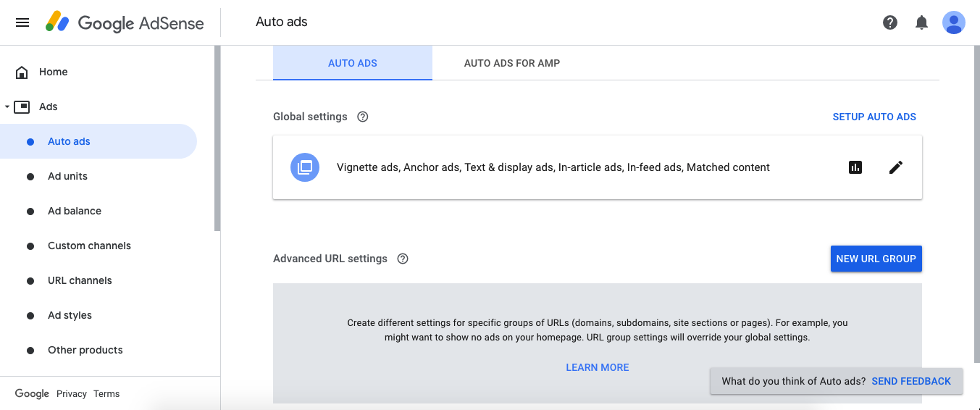Show help for Advanced URL settings
The height and width of the screenshot is (410, 980).
point(403,259)
